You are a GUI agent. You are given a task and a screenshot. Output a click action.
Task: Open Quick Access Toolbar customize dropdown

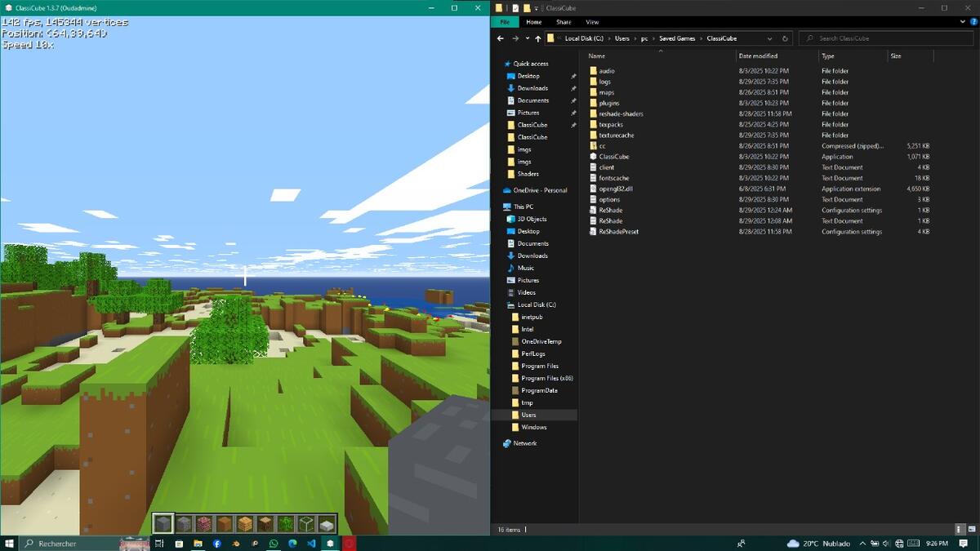coord(538,8)
